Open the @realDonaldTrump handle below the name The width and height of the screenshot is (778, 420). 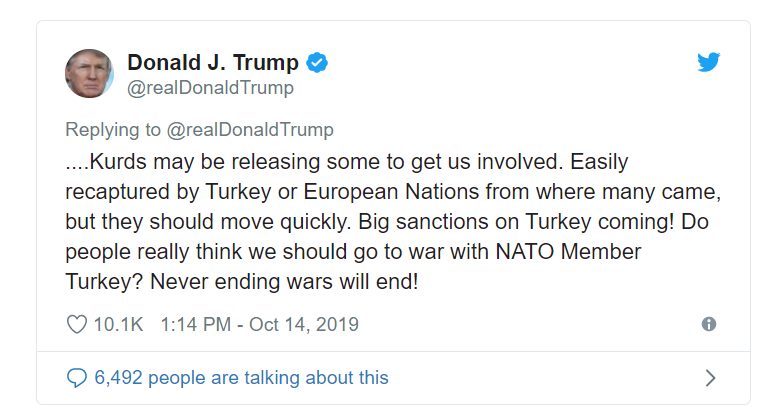(x=210, y=88)
